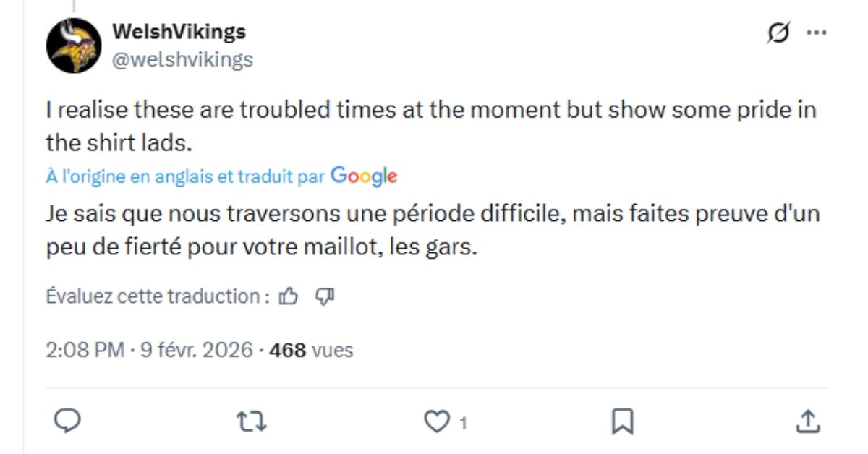Open the WelshVikings display name
Viewport: 868px width, 454px height.
click(x=179, y=32)
